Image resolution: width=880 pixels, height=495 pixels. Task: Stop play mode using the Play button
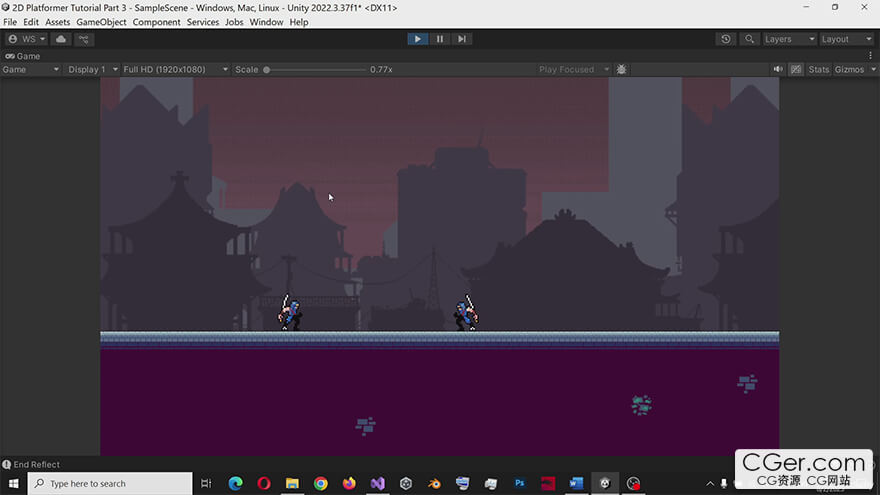point(418,39)
